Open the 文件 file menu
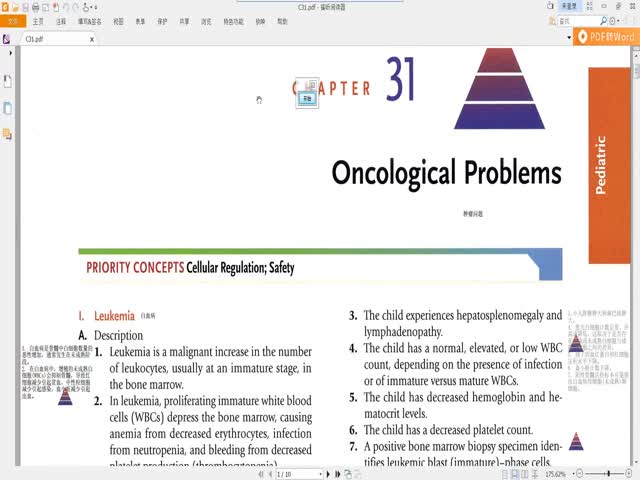Viewport: 640px width, 480px height. [x=13, y=20]
